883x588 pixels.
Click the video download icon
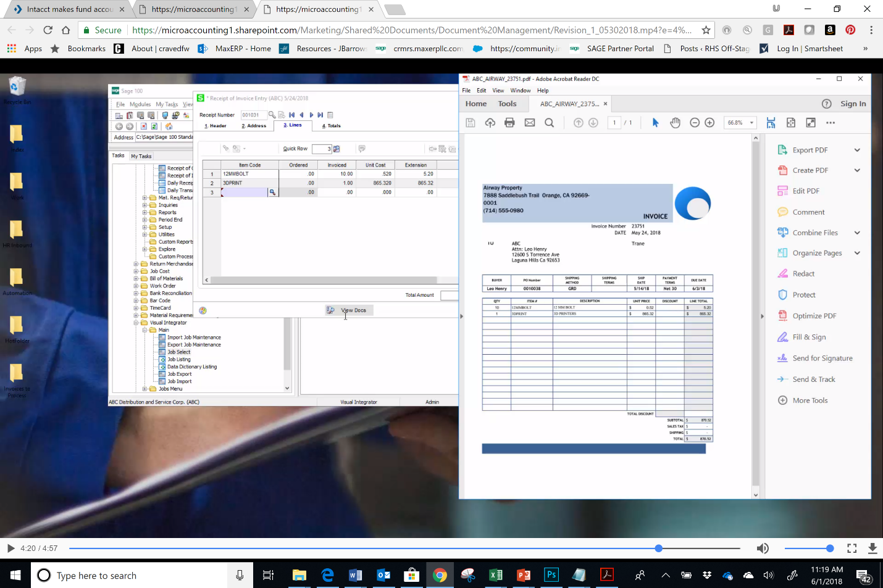click(x=873, y=548)
